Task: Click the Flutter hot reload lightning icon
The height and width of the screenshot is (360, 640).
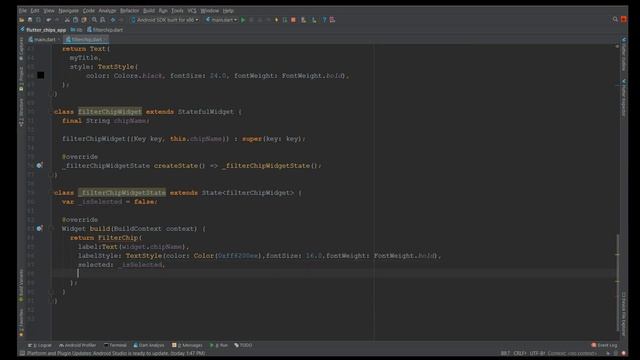Action: 276,20
